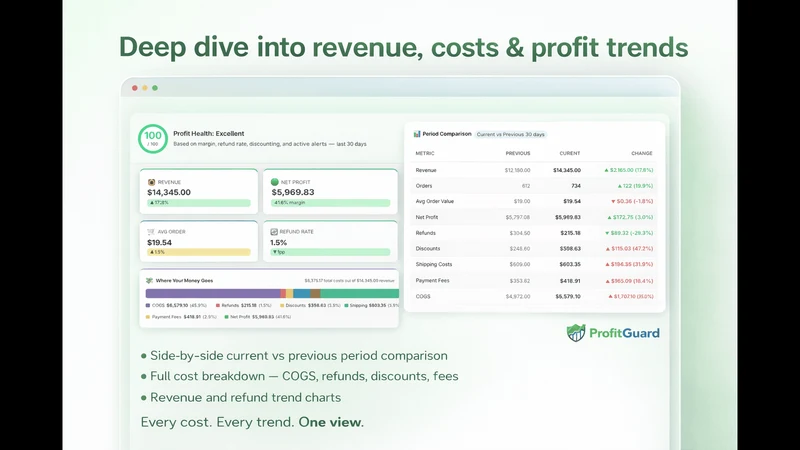
Task: Click the $89.32 (-29.3%) refunds change cell
Action: (629, 233)
